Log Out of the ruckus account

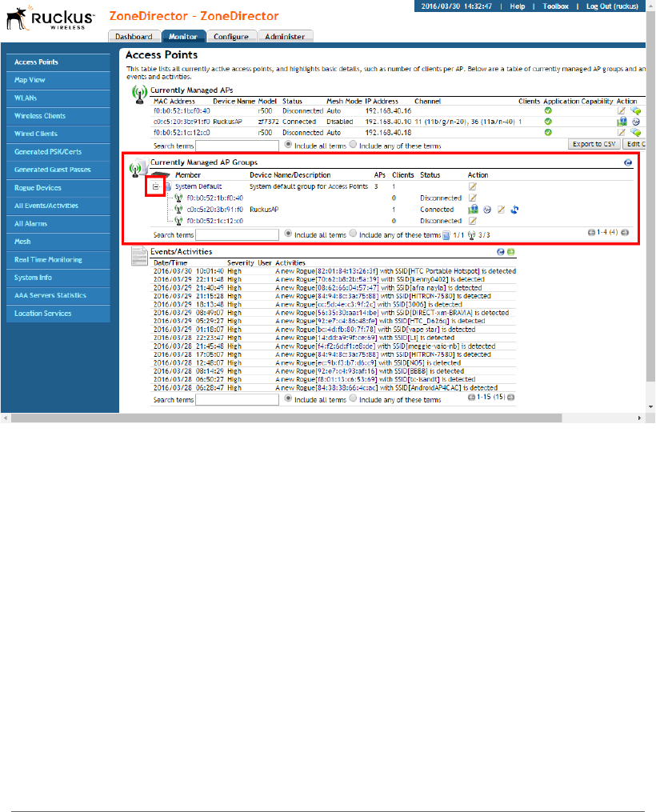[x=612, y=6]
